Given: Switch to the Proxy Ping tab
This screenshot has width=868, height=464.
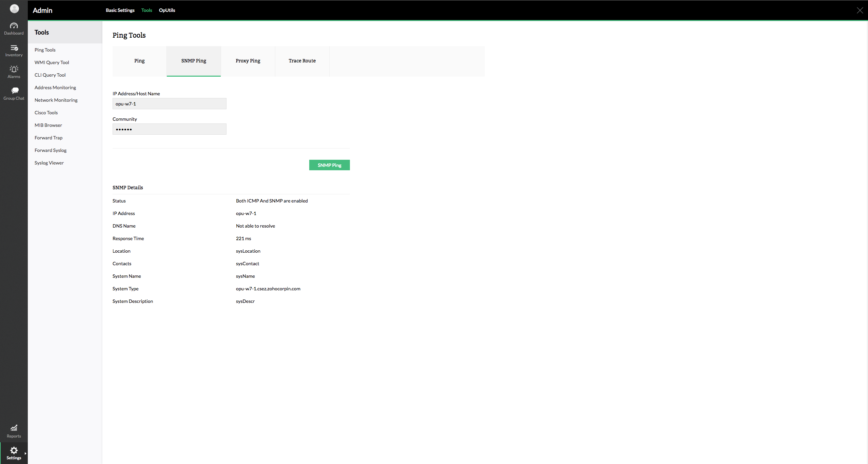Looking at the screenshot, I should pos(248,61).
